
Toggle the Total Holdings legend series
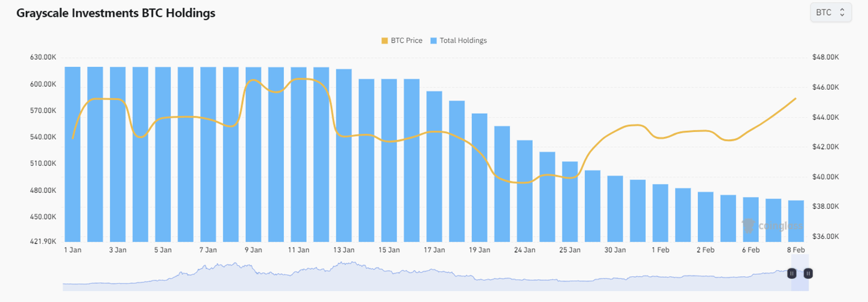click(463, 40)
